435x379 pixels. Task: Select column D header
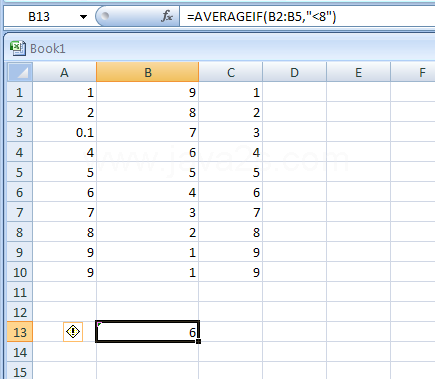click(294, 72)
